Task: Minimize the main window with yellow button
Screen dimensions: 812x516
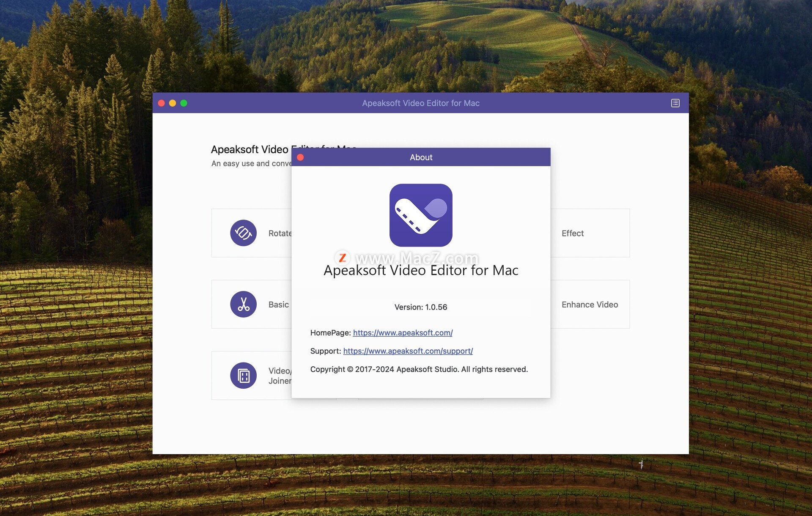Action: coord(173,103)
